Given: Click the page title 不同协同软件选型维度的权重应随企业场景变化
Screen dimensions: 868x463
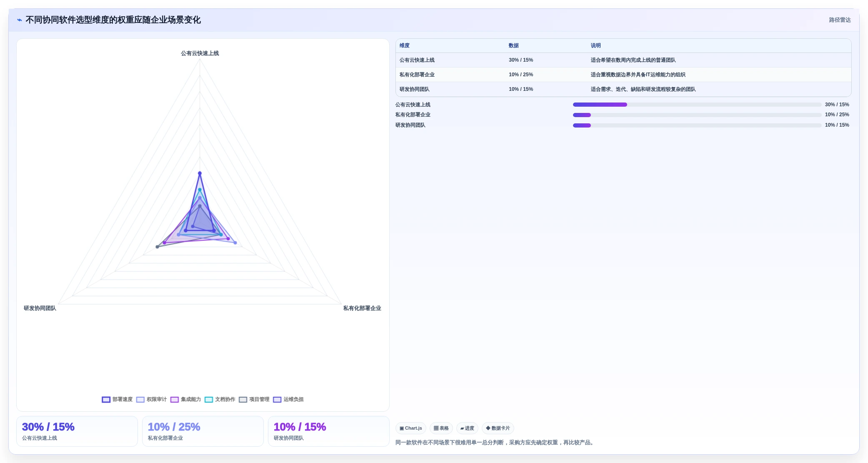Looking at the screenshot, I should (x=113, y=20).
